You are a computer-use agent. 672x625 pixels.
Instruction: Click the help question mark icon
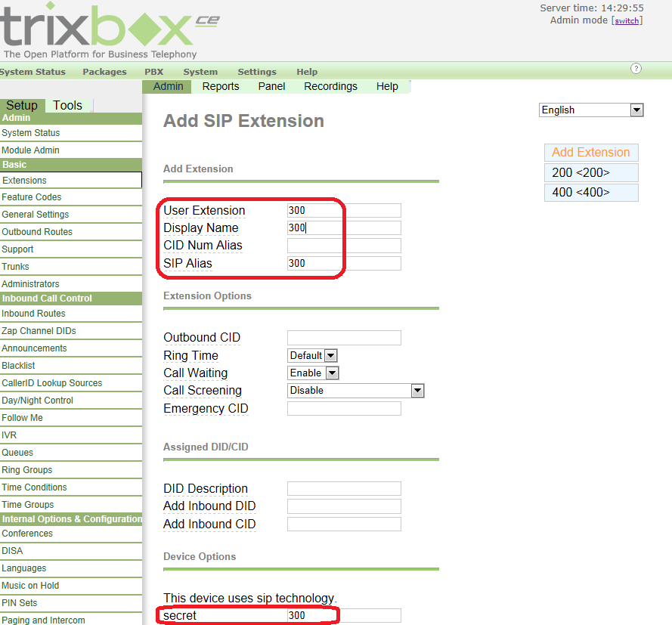tap(636, 69)
